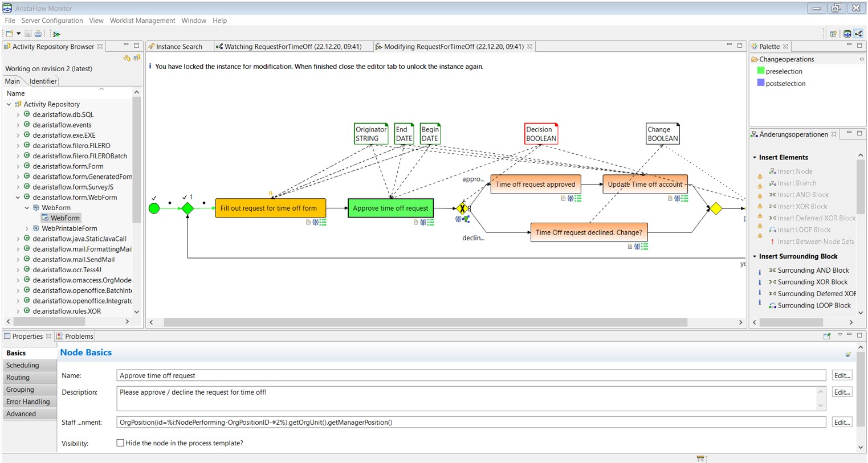Open the Worklist Management menu

[142, 21]
